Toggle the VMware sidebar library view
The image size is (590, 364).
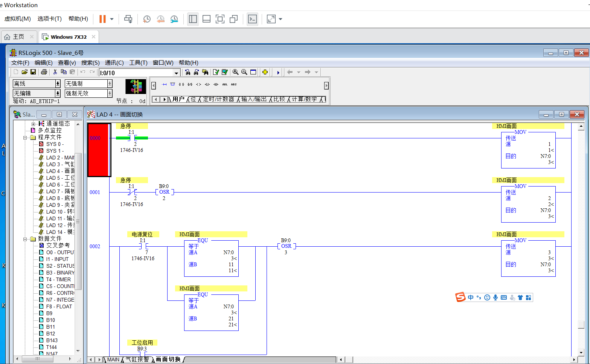pyautogui.click(x=193, y=19)
